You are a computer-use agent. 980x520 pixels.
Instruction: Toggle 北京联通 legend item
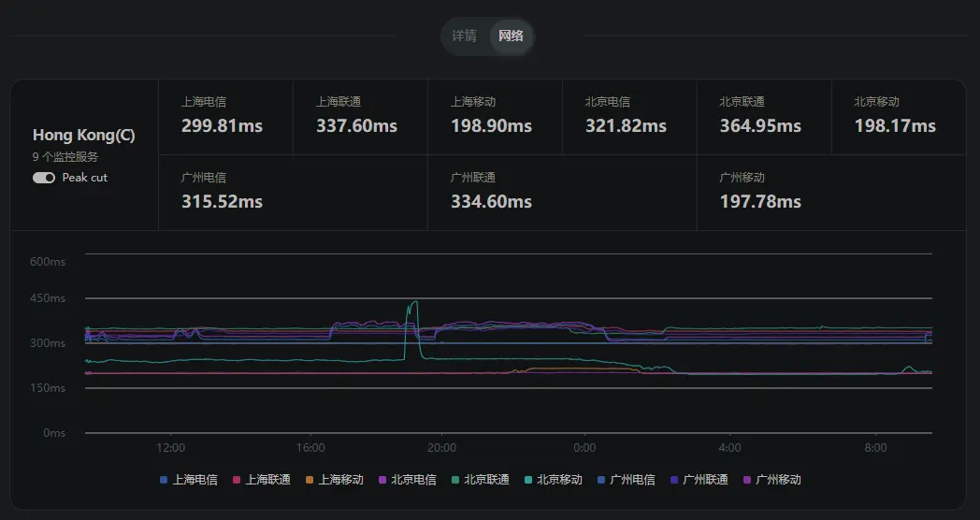481,480
